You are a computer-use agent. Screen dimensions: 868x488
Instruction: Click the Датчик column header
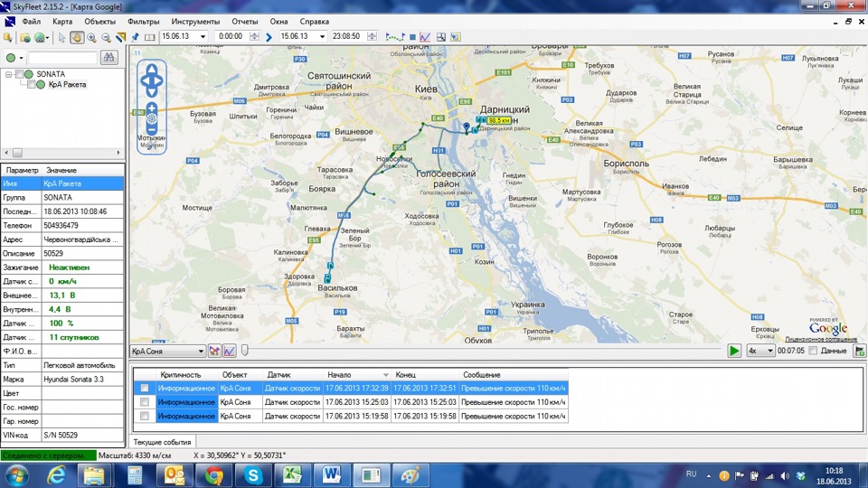pyautogui.click(x=292, y=374)
